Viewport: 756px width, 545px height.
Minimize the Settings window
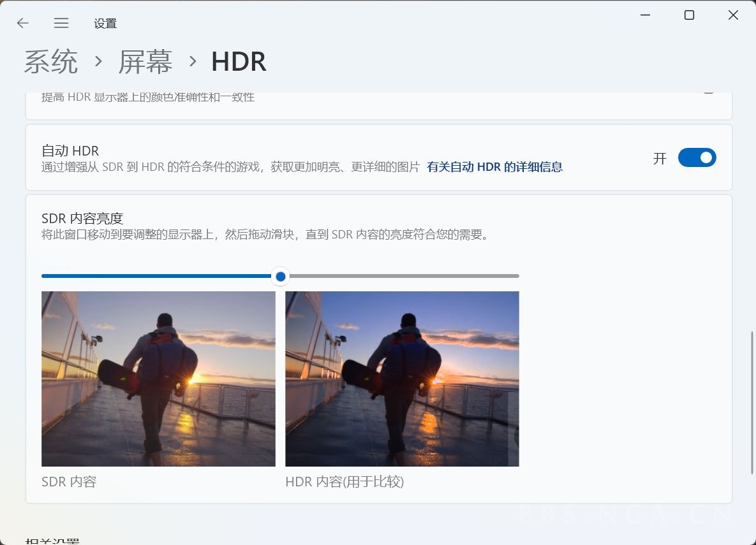pos(645,15)
